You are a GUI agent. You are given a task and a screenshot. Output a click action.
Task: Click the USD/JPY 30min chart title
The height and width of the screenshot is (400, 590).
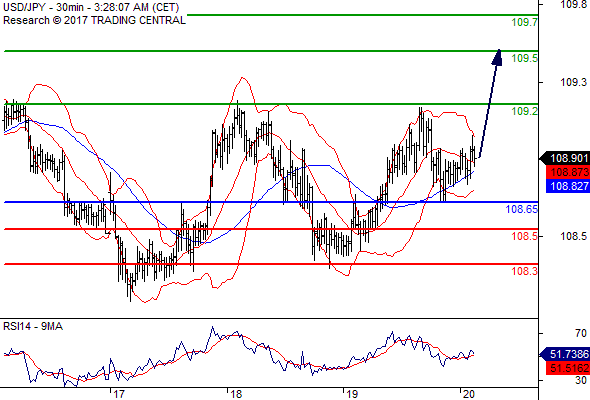click(91, 7)
